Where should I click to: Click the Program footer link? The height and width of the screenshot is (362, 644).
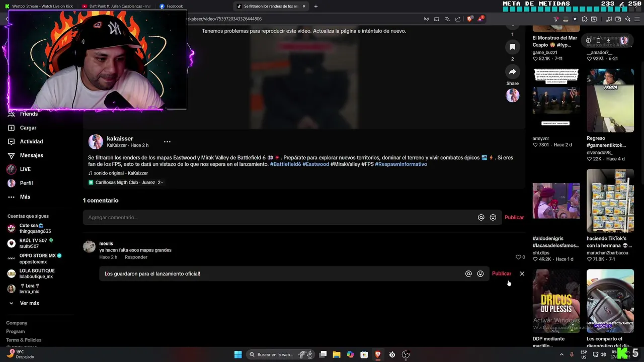point(15,332)
